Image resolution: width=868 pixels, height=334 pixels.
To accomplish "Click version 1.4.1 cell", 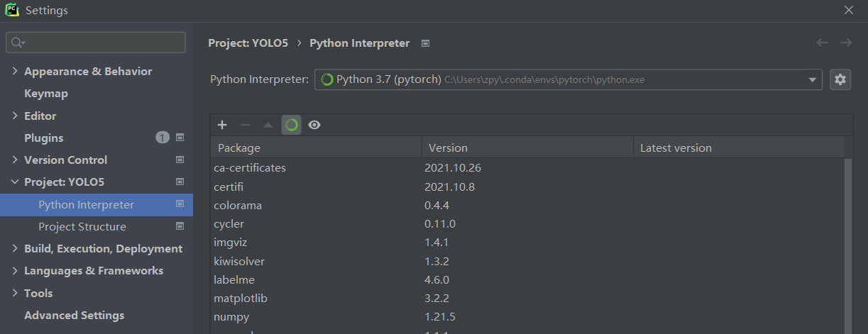I will pyautogui.click(x=437, y=242).
